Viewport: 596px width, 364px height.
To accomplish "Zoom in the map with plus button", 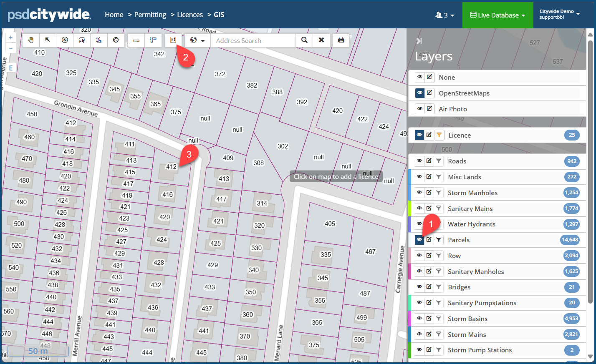I will [x=11, y=38].
